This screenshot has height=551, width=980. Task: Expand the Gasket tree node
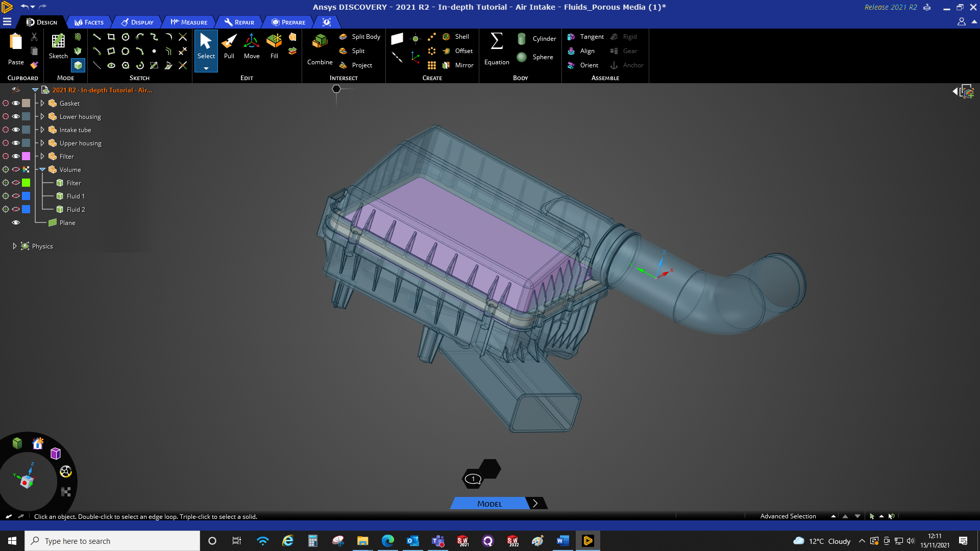[42, 103]
